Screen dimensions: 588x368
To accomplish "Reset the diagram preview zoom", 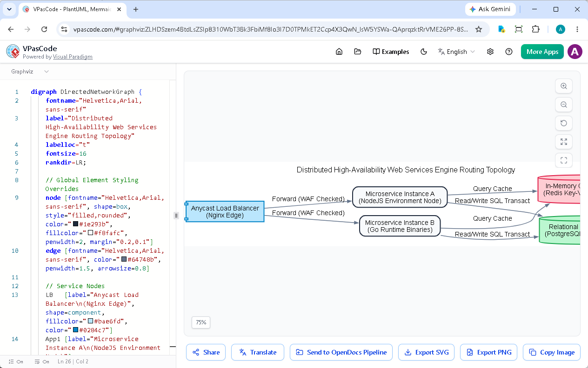I will 564,123.
